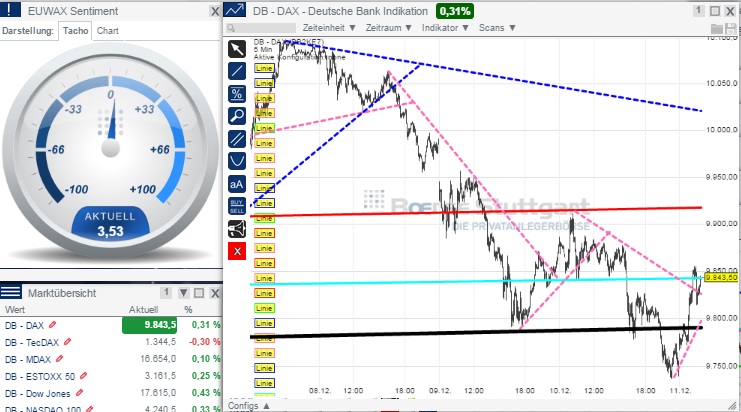The width and height of the screenshot is (741, 412).
Task: Click the 9.843,5 DAX current value cell
Action: tap(149, 325)
